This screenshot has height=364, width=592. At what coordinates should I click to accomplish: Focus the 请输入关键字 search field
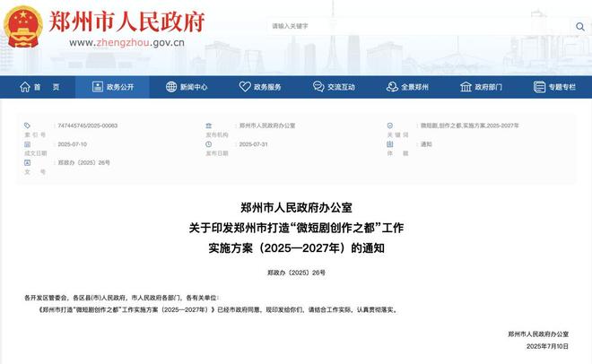pos(418,26)
